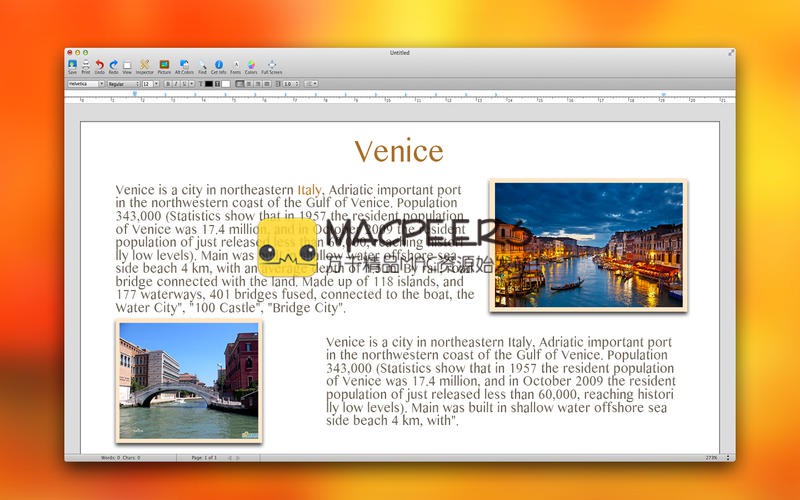Open the Regular typeface dropdown
This screenshot has width=800, height=500.
coord(122,84)
